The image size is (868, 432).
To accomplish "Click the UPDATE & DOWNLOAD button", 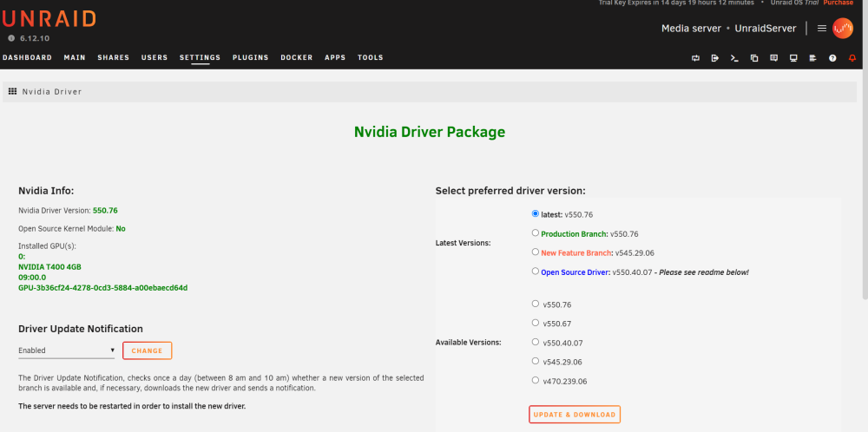I will click(575, 415).
